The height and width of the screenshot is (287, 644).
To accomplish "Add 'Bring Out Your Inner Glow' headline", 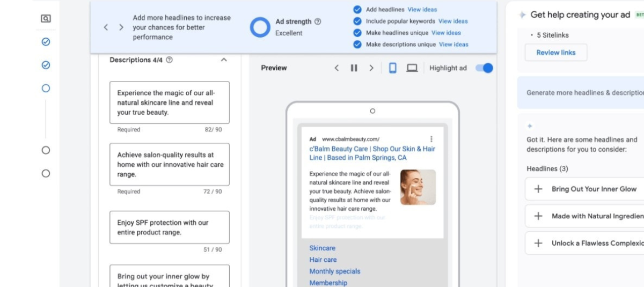I will pos(538,189).
